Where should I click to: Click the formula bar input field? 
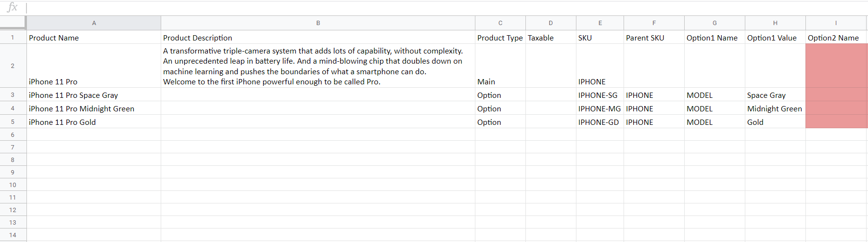[433, 8]
